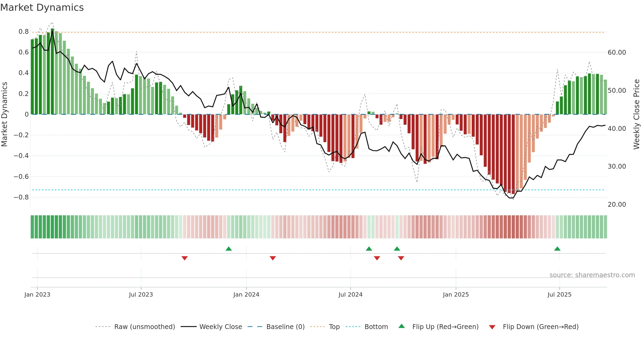Click the source: sharemaestro.com text
The width and height of the screenshot is (644, 362).
point(592,275)
